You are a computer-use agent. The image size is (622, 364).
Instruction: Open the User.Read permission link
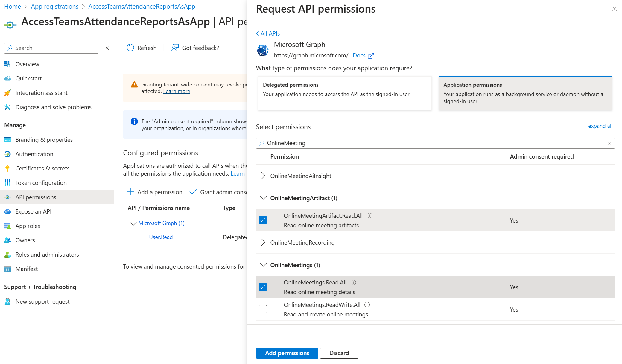161,237
